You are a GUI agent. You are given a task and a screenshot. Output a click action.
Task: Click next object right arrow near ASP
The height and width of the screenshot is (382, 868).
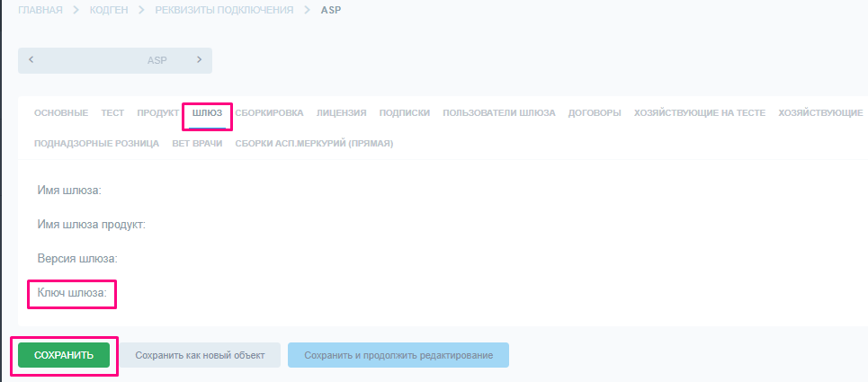pyautogui.click(x=200, y=59)
